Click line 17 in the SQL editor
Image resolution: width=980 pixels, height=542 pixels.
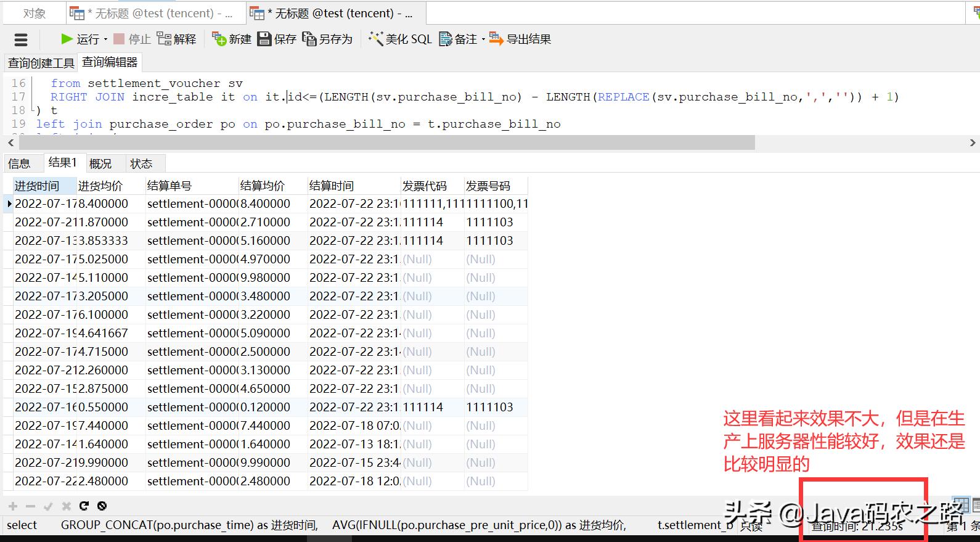[475, 97]
